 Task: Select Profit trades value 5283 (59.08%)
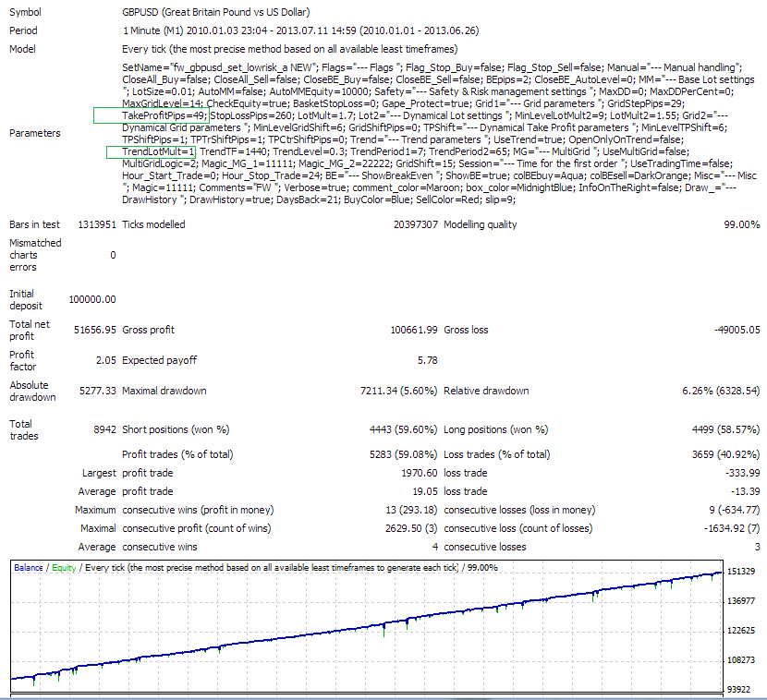[403, 454]
